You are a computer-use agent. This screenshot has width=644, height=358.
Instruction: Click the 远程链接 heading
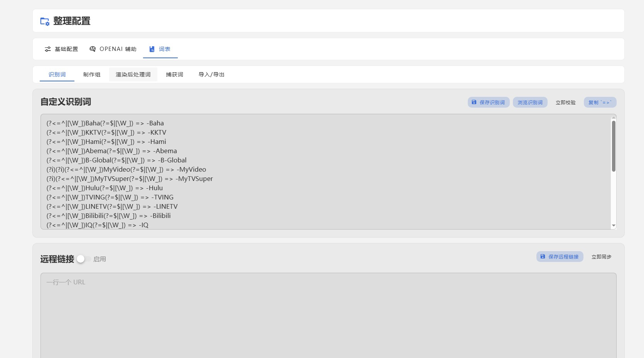click(x=57, y=259)
